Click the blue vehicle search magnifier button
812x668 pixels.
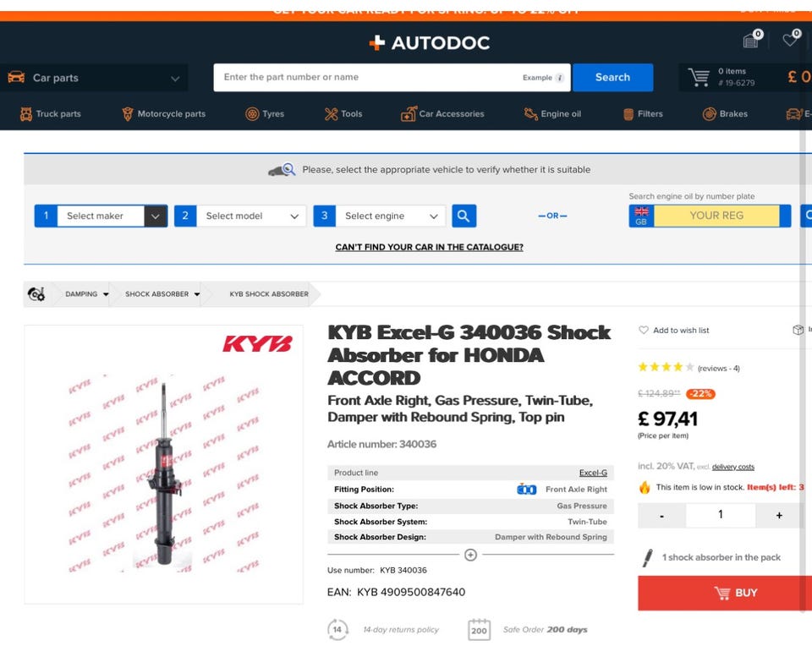pyautogui.click(x=464, y=216)
